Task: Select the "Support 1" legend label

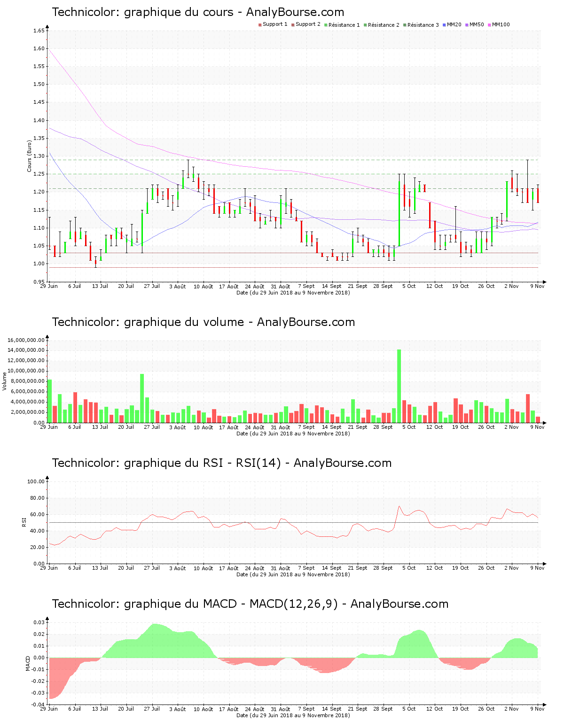Action: [275, 24]
